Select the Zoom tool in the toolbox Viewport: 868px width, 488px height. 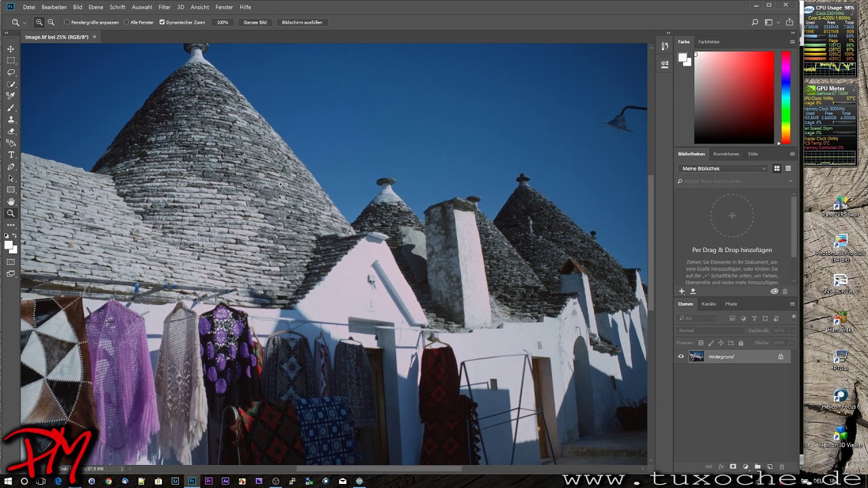[11, 213]
